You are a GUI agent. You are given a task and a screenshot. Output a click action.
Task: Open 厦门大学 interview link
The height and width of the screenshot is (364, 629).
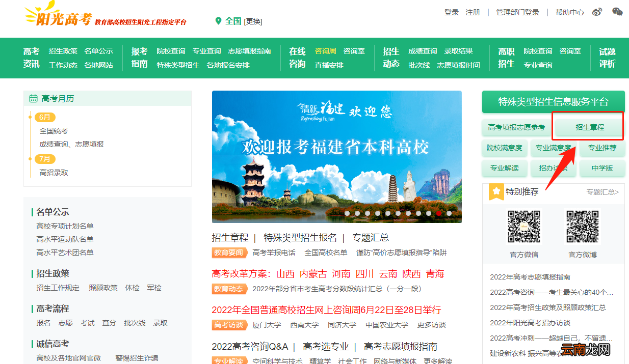tap(267, 325)
